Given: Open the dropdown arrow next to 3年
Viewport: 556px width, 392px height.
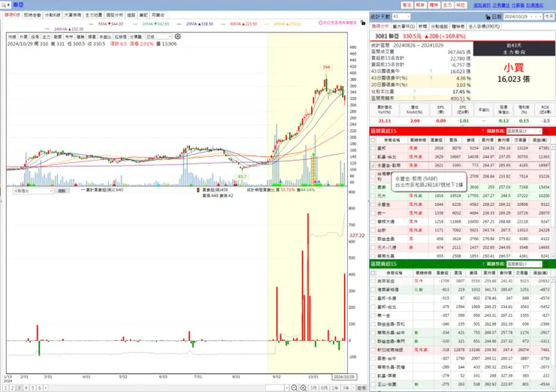Looking at the screenshot, I should pyautogui.click(x=354, y=387).
